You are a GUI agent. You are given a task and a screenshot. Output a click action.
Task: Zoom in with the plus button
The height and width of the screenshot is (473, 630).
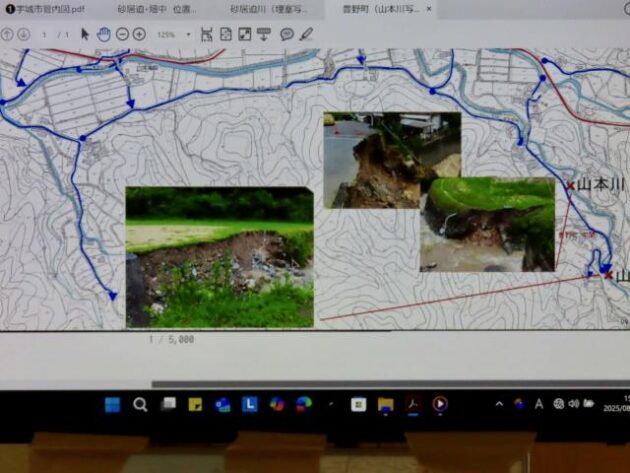(139, 34)
